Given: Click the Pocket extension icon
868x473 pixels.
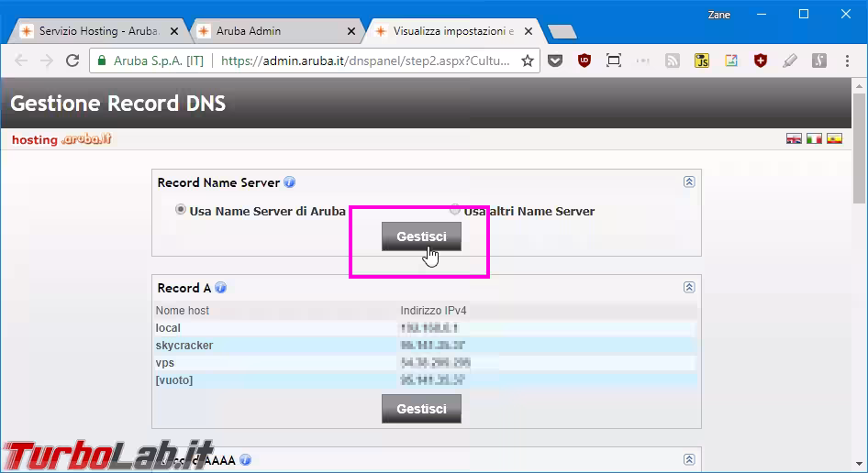Looking at the screenshot, I should (555, 61).
